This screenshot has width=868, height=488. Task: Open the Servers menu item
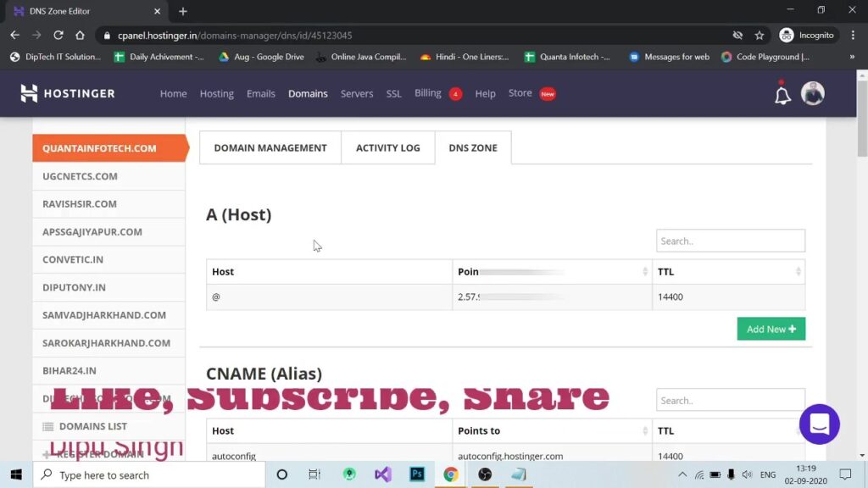point(357,93)
